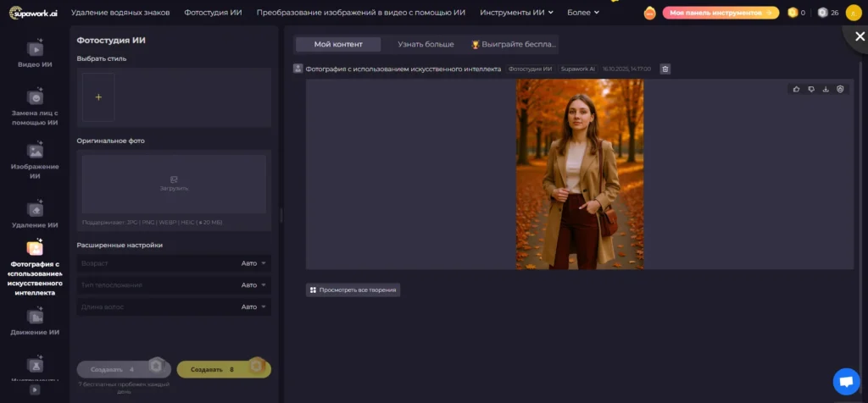Open the Возраст Авто dropdown
The image size is (868, 403).
[x=174, y=263]
